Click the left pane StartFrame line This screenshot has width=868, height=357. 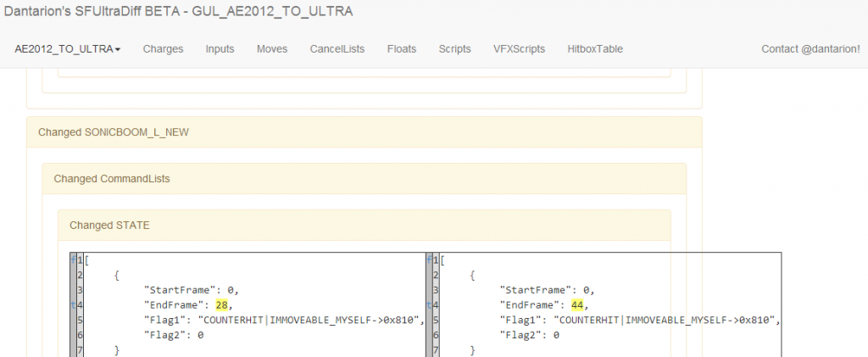[x=191, y=290]
